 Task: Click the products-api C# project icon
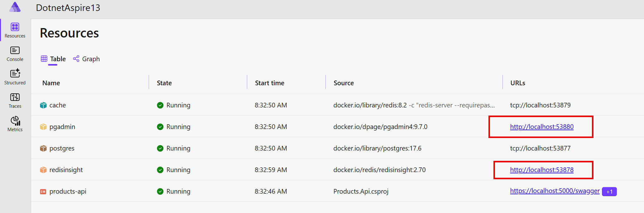pyautogui.click(x=43, y=191)
